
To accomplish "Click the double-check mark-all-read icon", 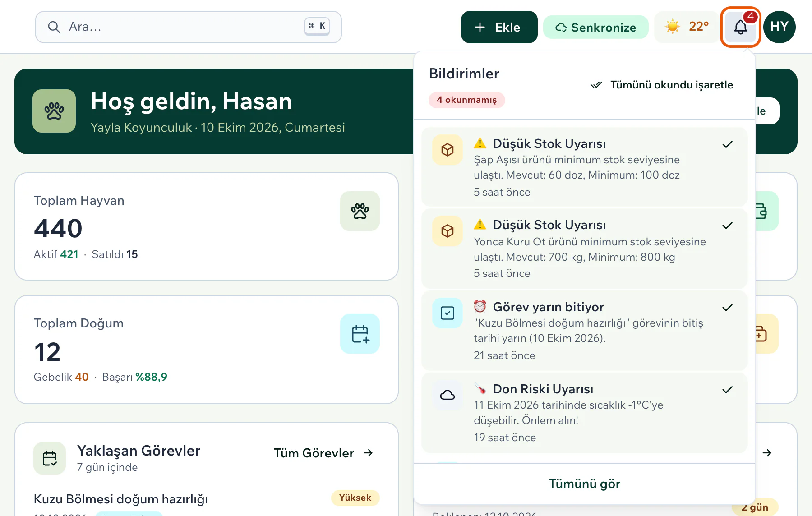I will [x=596, y=85].
